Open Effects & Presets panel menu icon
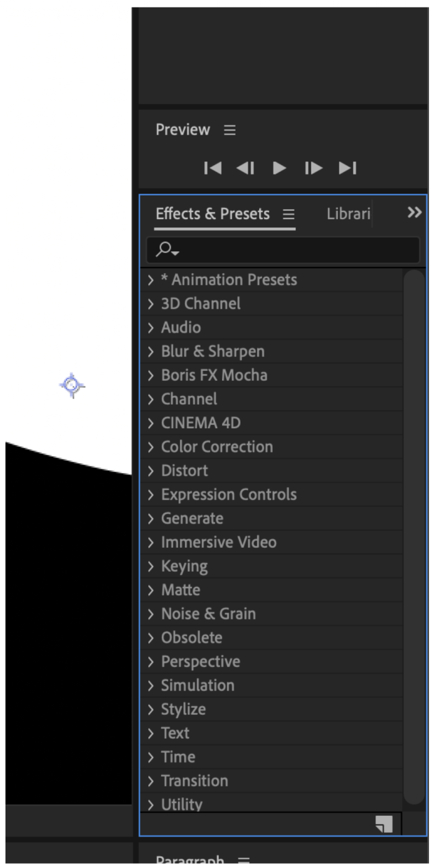The height and width of the screenshot is (868, 434). pos(288,214)
